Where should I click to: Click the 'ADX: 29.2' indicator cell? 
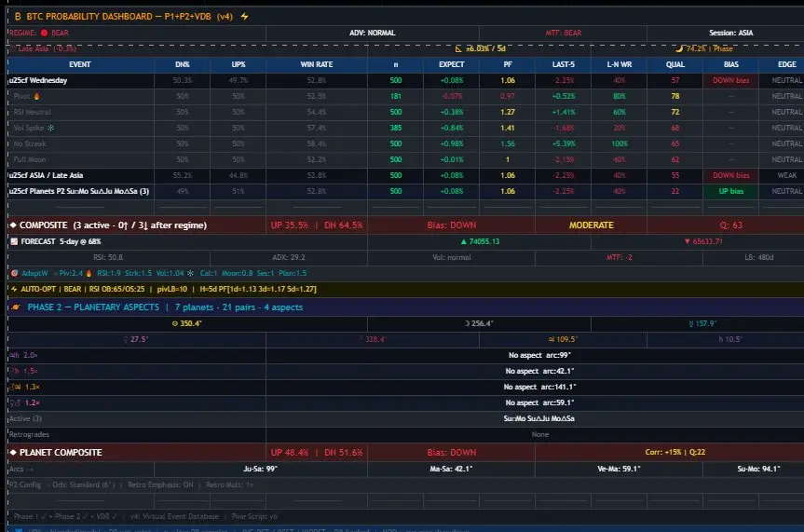point(289,257)
